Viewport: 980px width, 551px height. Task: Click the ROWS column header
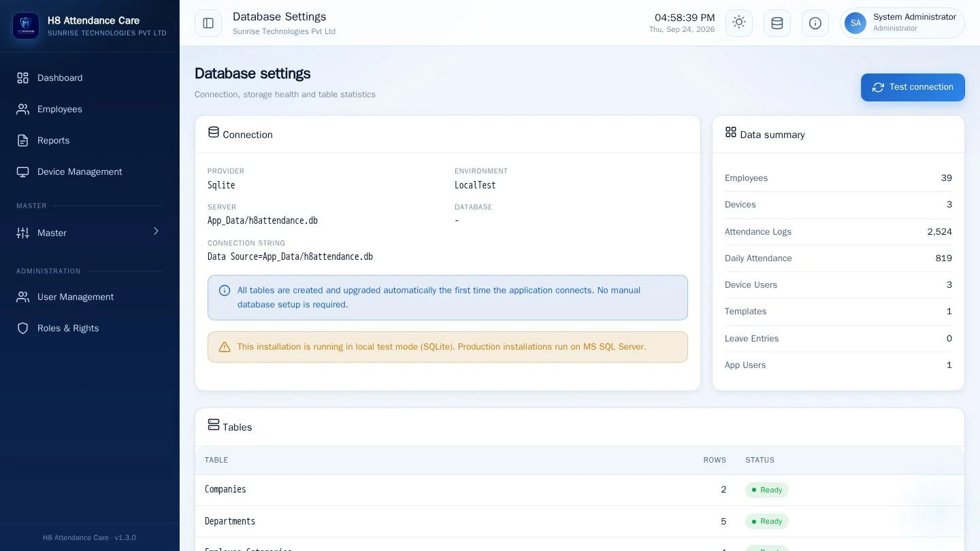click(715, 460)
